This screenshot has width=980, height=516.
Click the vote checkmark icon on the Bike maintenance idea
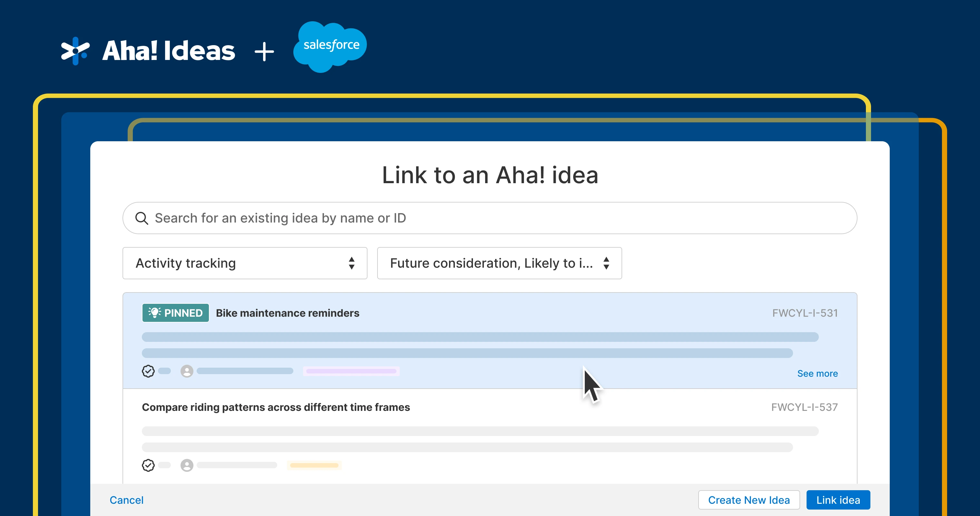[x=148, y=371]
